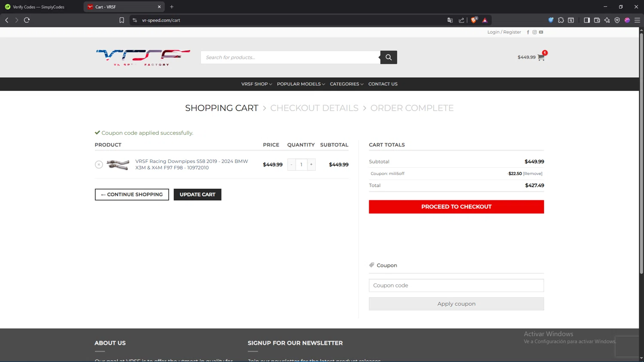This screenshot has height=362, width=644.
Task: Click the Cart tab title
Action: (x=106, y=7)
